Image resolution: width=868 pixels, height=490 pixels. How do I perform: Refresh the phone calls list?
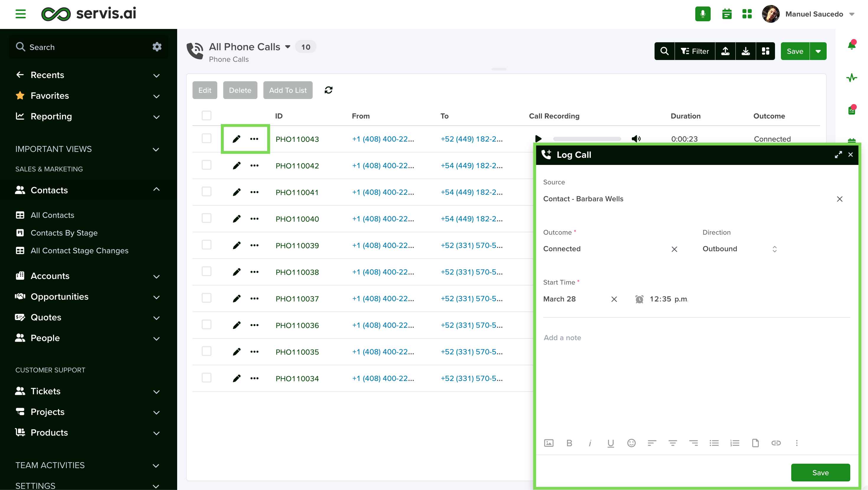329,90
